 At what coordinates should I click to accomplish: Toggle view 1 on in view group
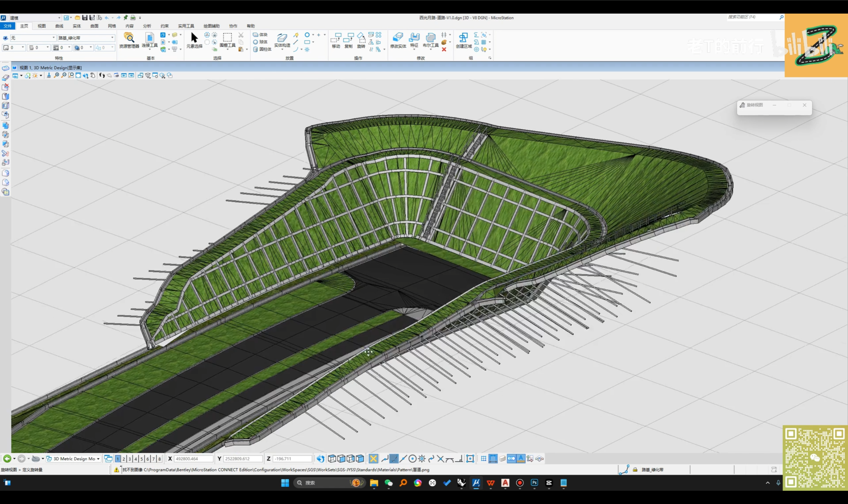(118, 459)
